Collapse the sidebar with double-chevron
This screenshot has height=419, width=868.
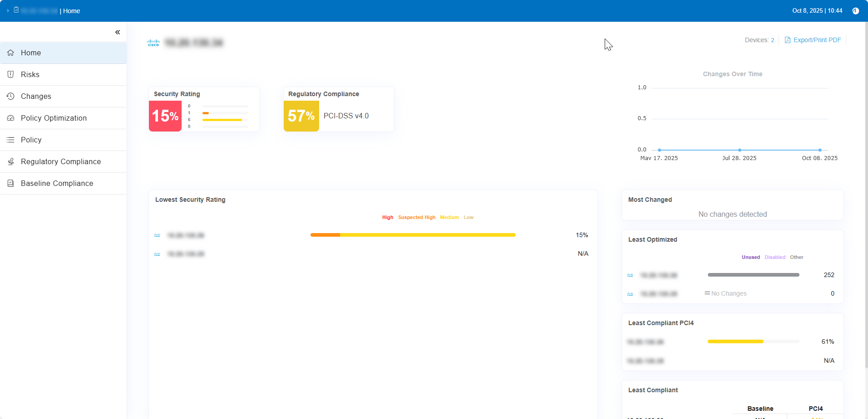(118, 32)
